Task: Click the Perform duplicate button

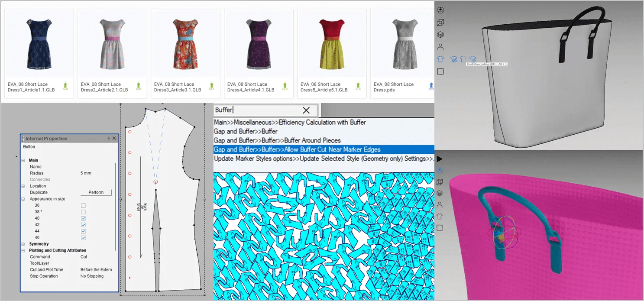Action: point(96,192)
